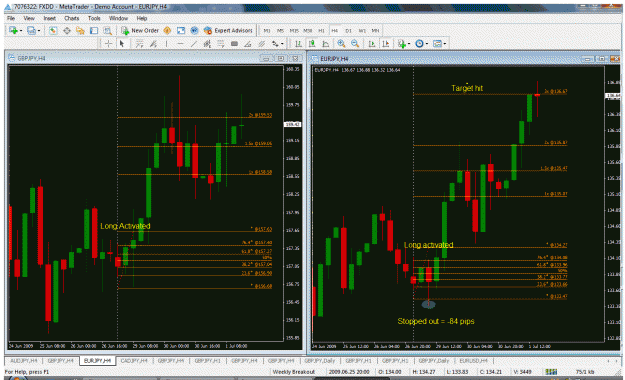Switch chart to Line Chart mode

point(326,43)
